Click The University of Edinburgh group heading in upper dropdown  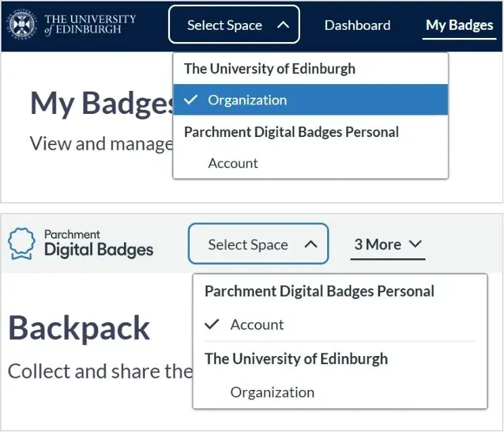click(270, 68)
